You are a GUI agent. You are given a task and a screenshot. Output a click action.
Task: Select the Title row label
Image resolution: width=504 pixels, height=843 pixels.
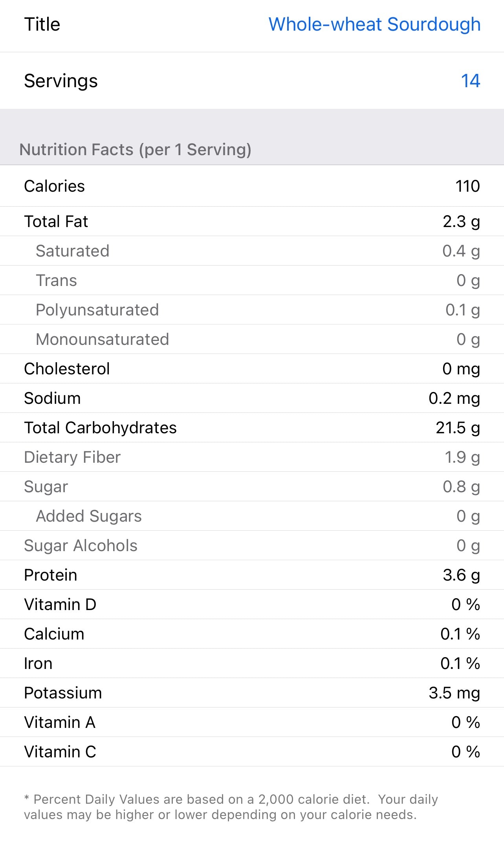pyautogui.click(x=42, y=24)
